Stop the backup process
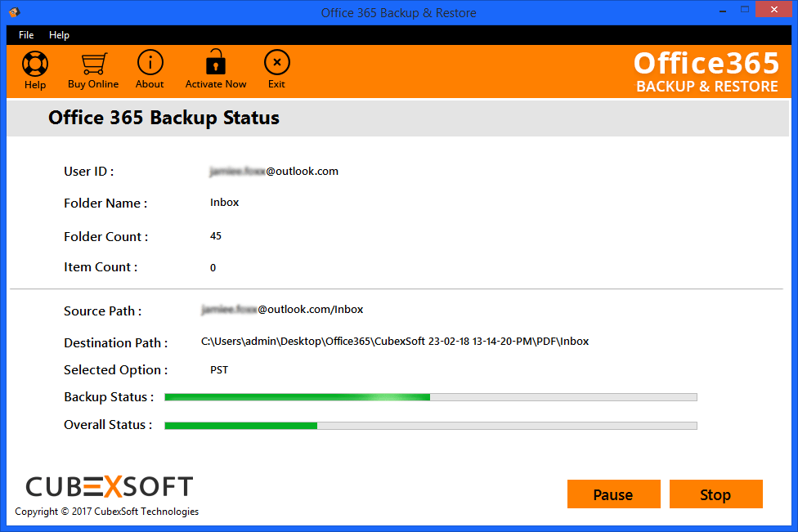The image size is (798, 532). [x=715, y=494]
